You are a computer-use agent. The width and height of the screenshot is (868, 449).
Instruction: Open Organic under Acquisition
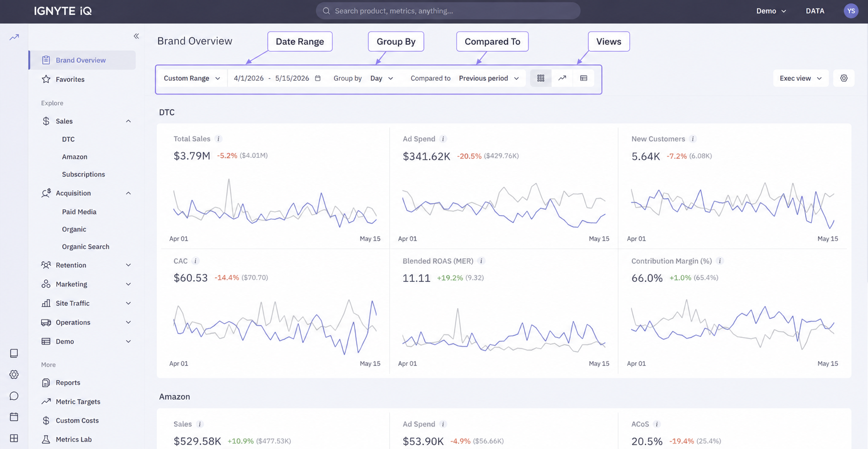click(74, 229)
